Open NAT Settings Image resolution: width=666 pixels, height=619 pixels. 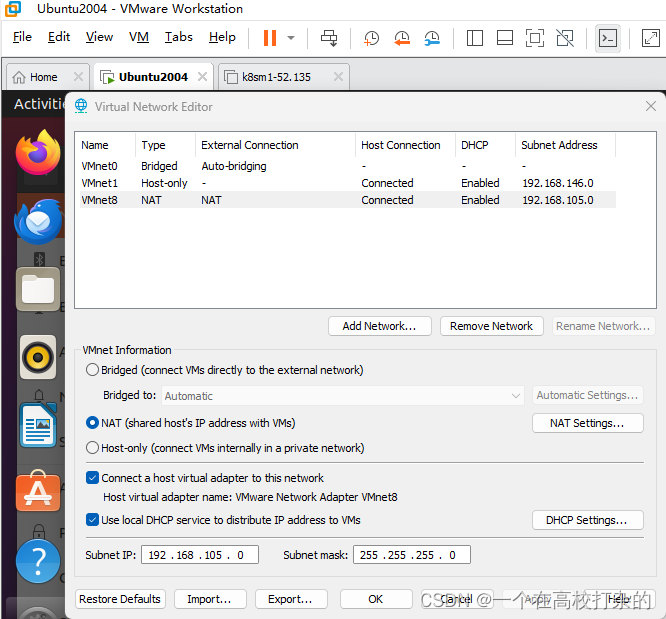tap(587, 423)
